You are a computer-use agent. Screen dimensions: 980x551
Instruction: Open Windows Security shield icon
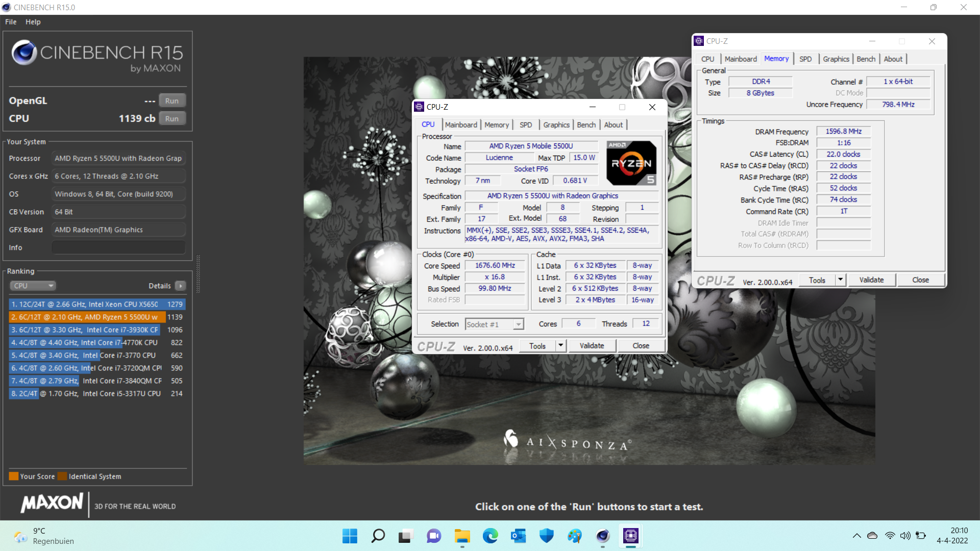pos(547,536)
